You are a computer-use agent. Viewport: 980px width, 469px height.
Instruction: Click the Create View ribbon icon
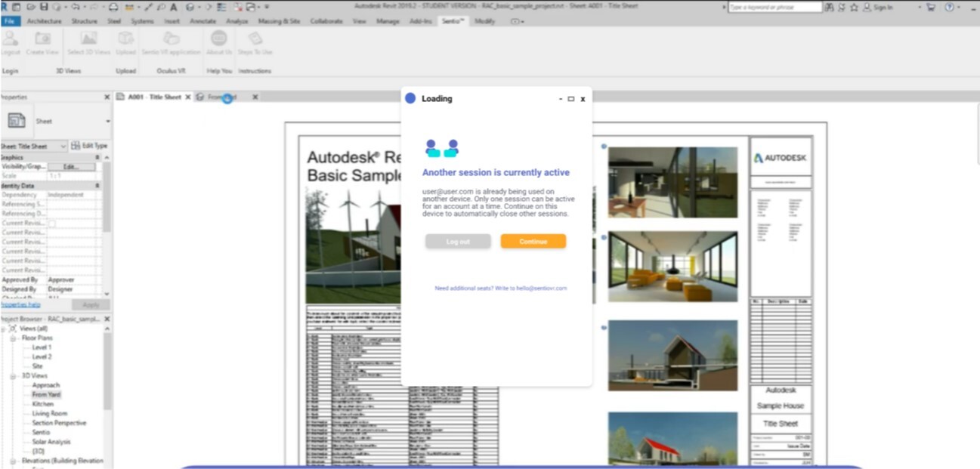coord(42,39)
